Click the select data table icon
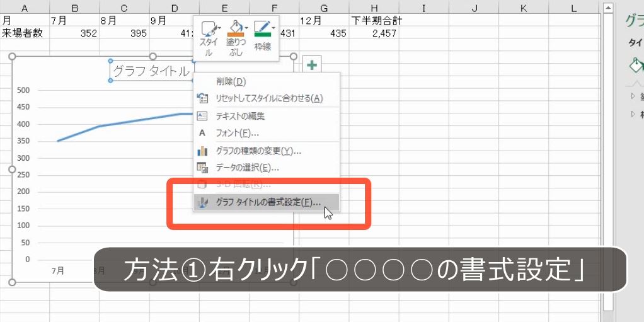 202,168
